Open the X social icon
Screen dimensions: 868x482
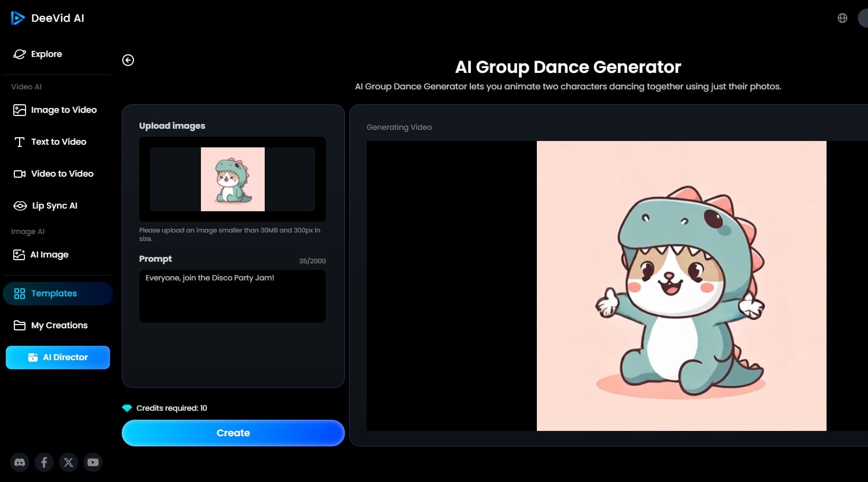coord(69,462)
